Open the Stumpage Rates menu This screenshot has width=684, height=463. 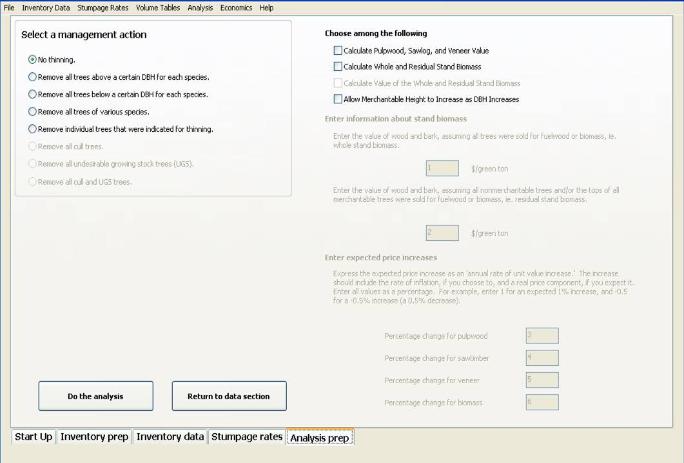[x=103, y=7]
